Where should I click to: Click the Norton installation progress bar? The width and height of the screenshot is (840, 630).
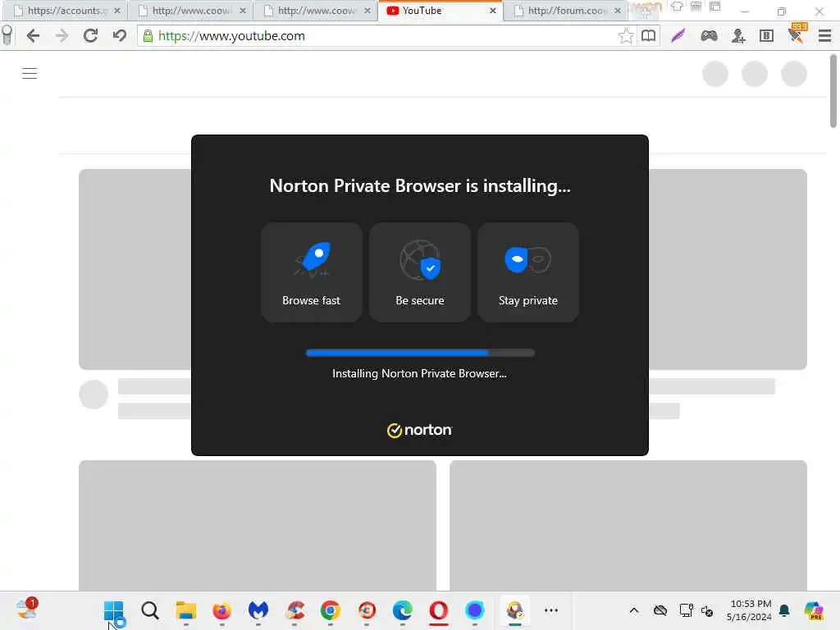tap(420, 353)
